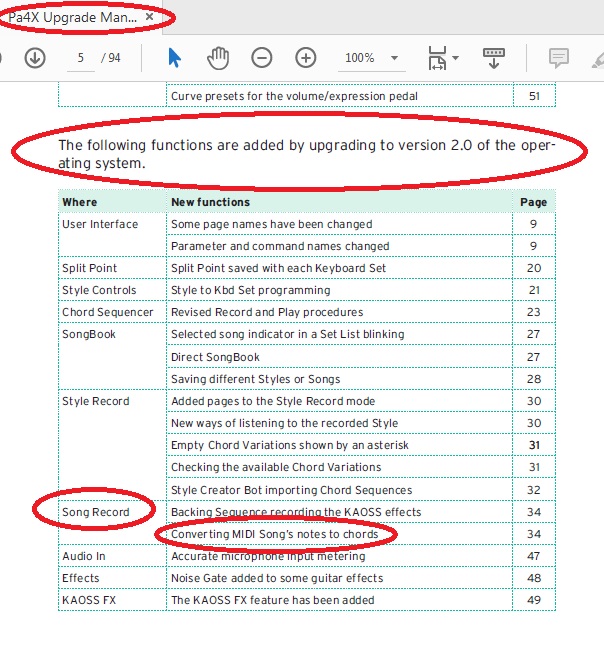Add a comment with speech bubble icon

[558, 58]
